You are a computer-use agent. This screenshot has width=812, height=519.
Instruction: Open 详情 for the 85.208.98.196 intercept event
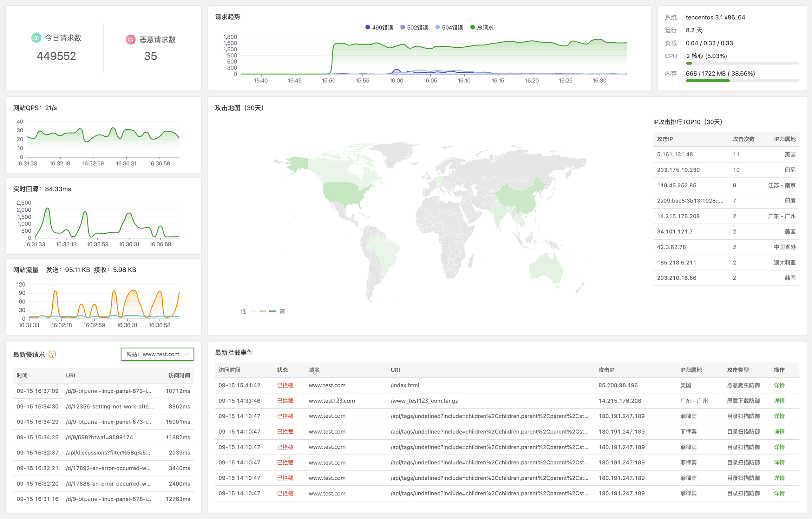(779, 385)
